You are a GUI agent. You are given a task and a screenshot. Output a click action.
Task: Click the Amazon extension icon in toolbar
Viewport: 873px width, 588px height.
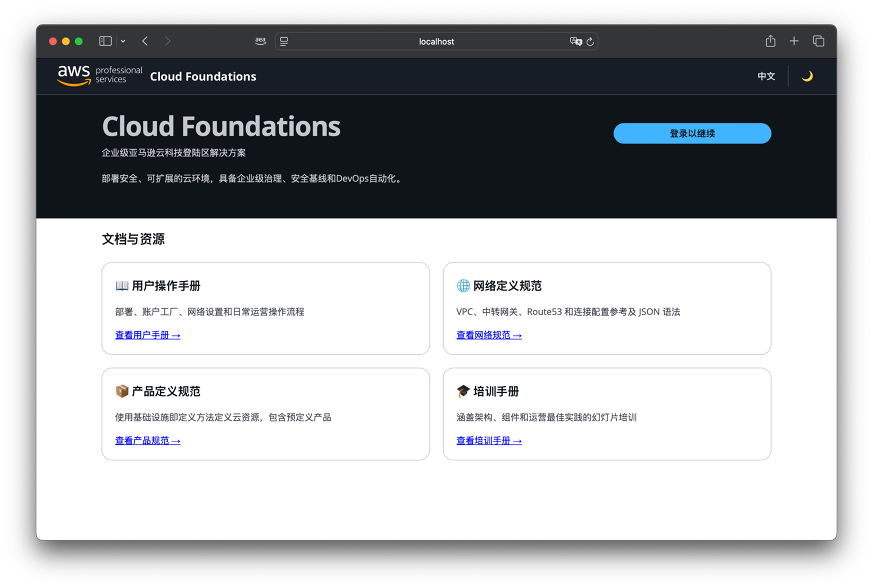coord(260,41)
